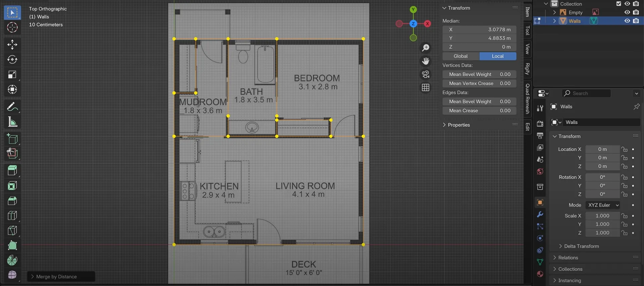Switch Median coordinates to Global
Viewport: 644px width, 286px height.
pos(460,56)
